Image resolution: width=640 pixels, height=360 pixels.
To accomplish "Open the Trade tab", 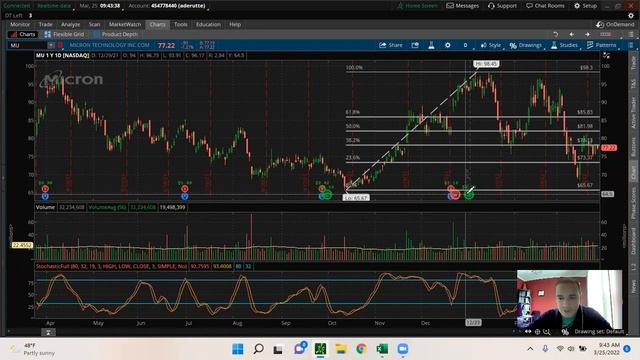I will 45,24.
